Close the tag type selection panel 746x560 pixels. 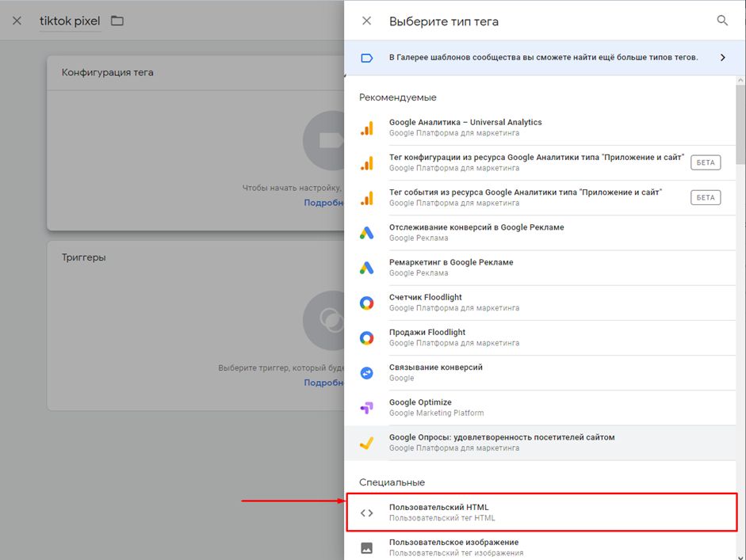[x=366, y=21]
